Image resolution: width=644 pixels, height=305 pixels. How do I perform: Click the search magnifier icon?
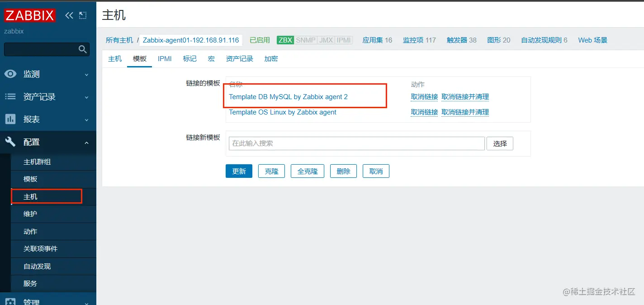[x=82, y=49]
